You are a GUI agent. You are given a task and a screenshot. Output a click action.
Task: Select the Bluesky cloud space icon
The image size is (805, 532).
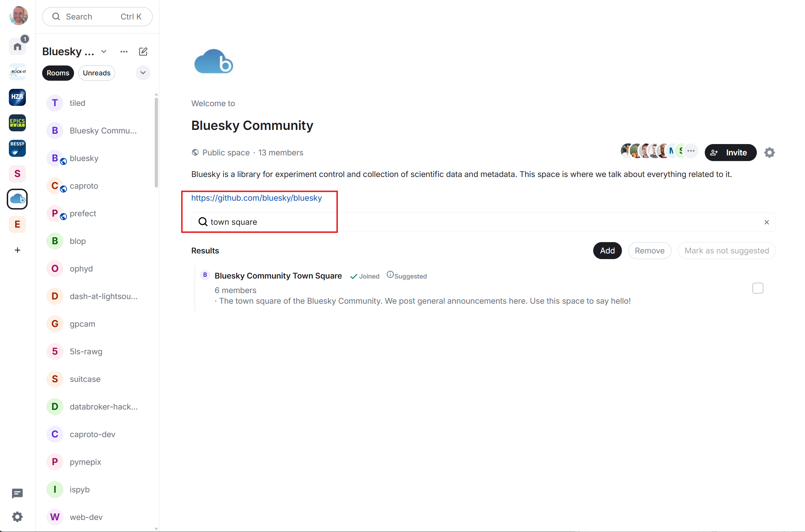click(x=17, y=199)
